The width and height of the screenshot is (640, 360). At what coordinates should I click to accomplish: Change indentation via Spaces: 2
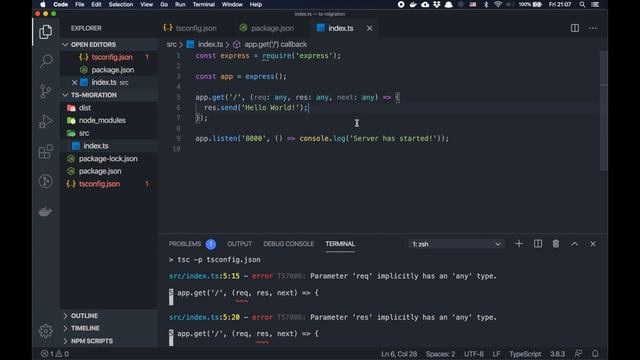pyautogui.click(x=440, y=353)
